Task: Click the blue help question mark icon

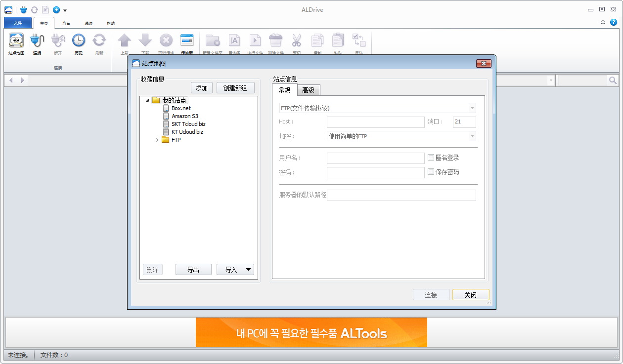Action: tap(614, 22)
